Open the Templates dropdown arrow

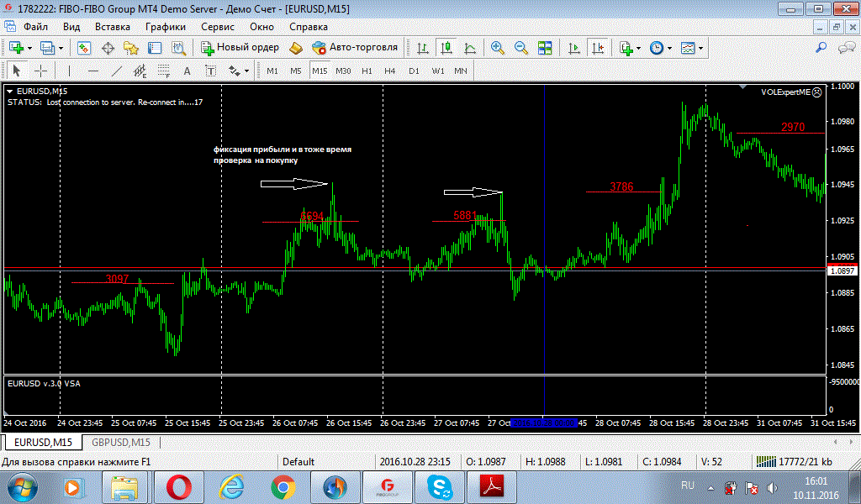click(700, 48)
